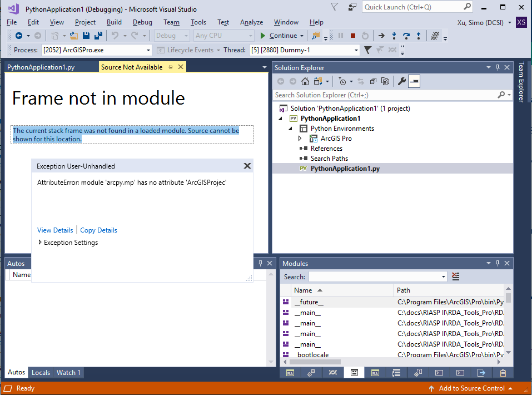Sort Modules by the Name column header

[x=342, y=290]
